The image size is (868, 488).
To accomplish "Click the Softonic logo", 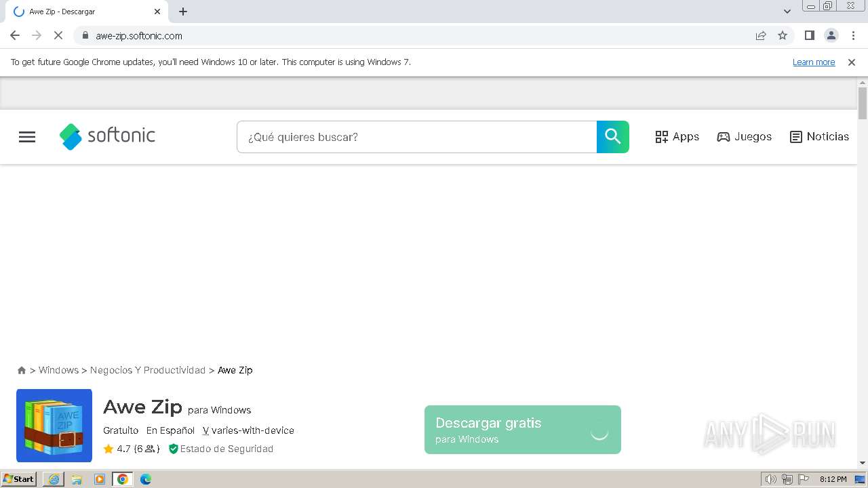I will tap(107, 136).
